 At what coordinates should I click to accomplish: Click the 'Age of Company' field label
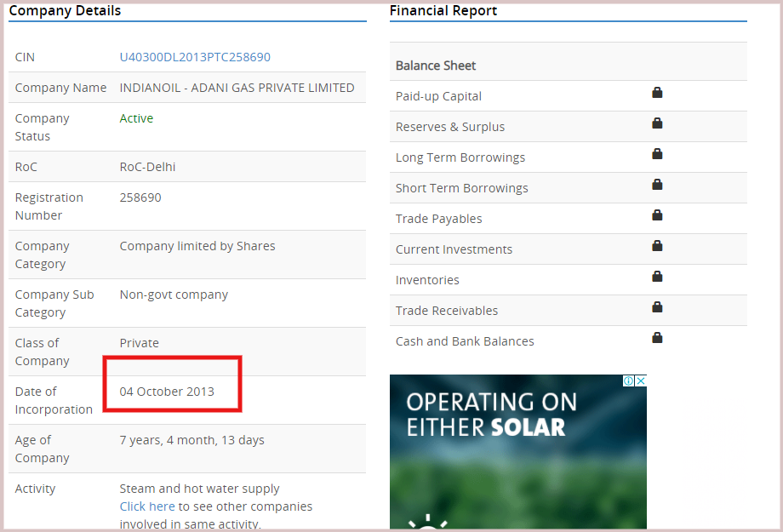point(43,449)
